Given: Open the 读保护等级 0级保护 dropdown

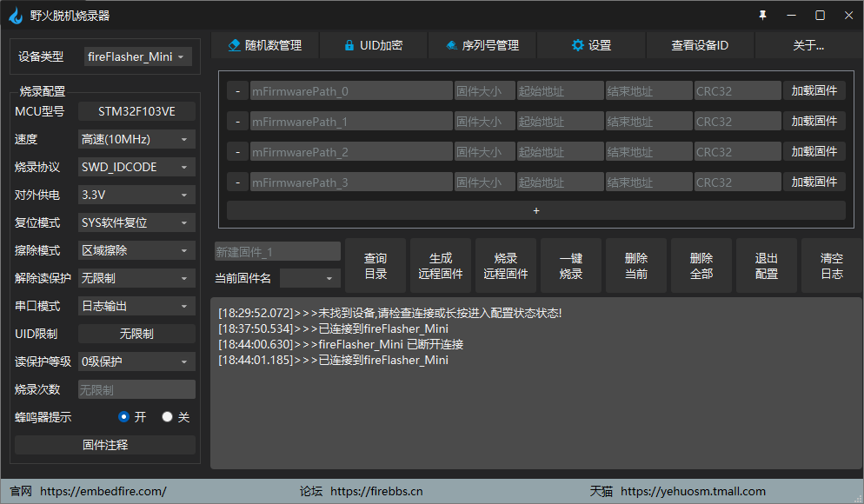Looking at the screenshot, I should (136, 361).
